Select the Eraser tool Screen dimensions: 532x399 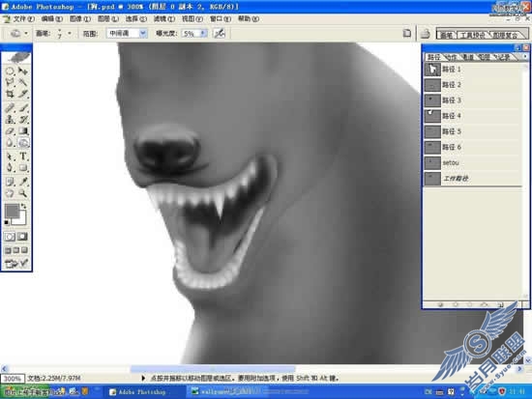[10, 130]
